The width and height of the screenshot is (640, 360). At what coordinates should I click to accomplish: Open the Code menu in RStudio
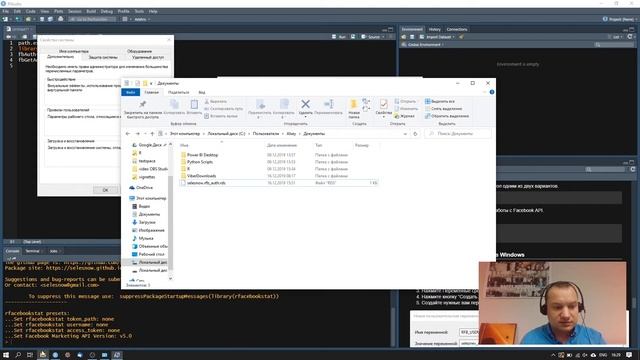pos(31,11)
